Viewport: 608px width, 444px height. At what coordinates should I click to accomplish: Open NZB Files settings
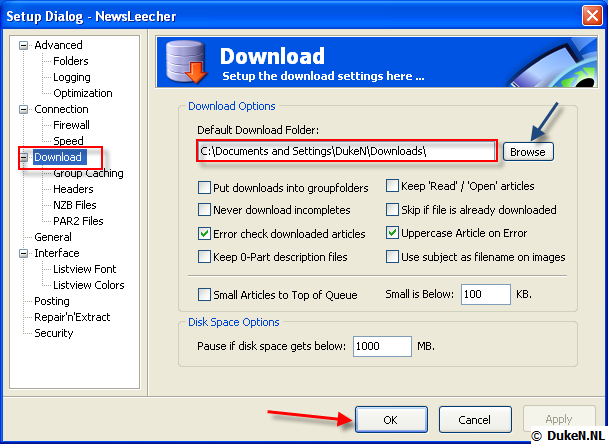(74, 205)
